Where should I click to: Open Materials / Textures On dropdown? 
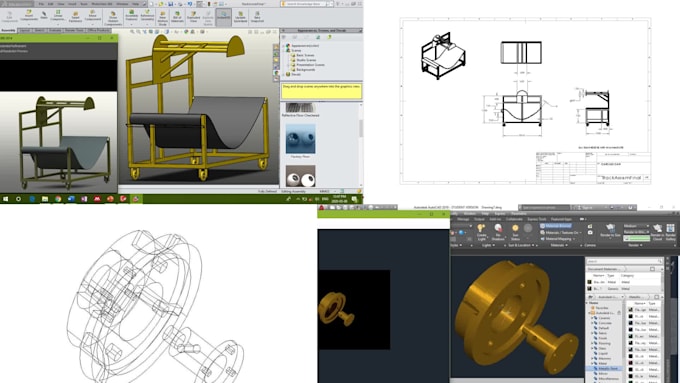[561, 233]
